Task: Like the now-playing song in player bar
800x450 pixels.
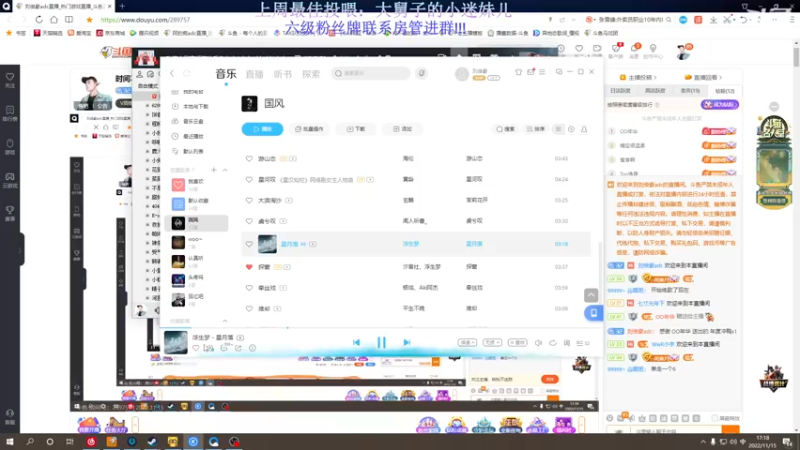Action: [196, 348]
